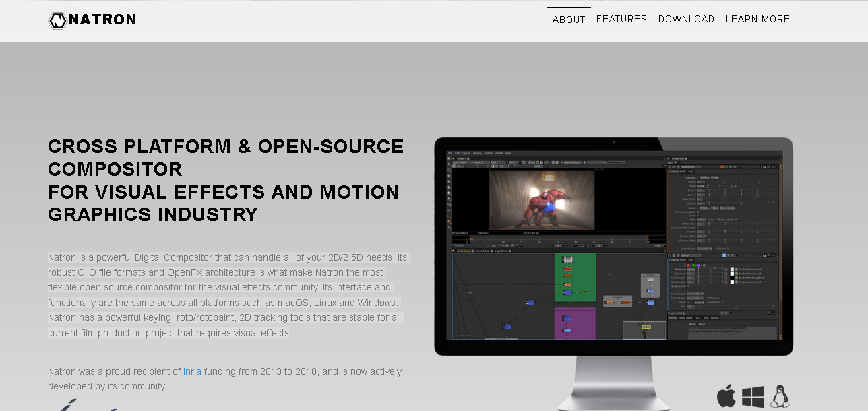The height and width of the screenshot is (411, 868).
Task: Click the Natron logo in header
Action: click(93, 20)
